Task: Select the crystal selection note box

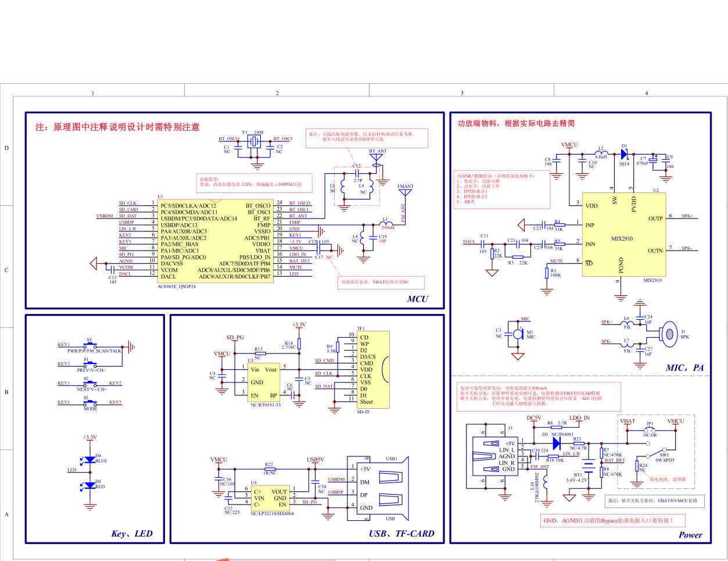Action: pos(254,182)
